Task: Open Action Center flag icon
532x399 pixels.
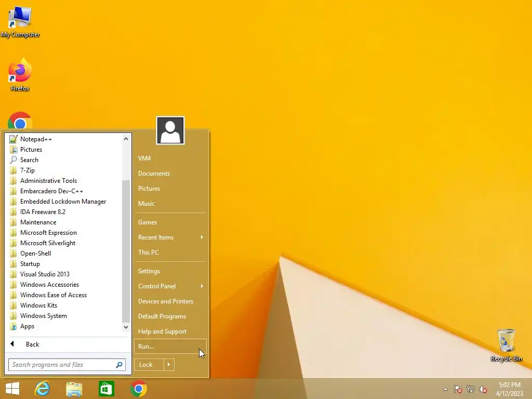Action: tap(458, 389)
